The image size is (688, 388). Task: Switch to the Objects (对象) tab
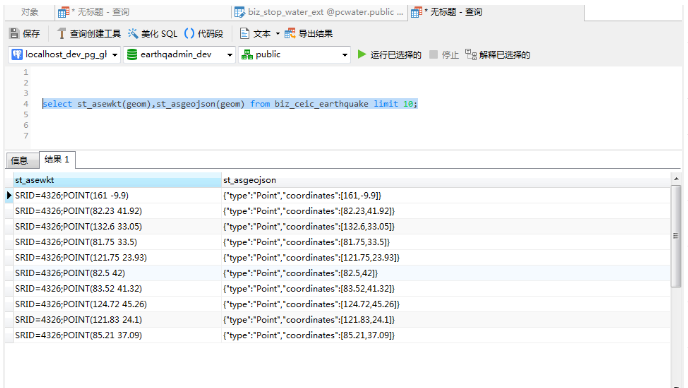(30, 12)
